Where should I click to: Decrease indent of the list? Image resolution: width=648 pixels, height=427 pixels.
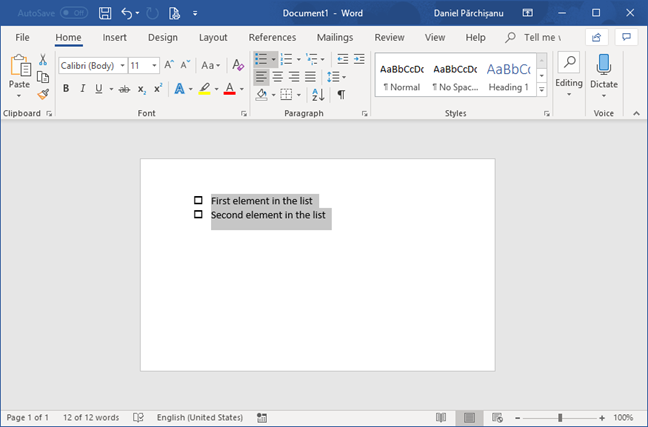click(x=342, y=60)
